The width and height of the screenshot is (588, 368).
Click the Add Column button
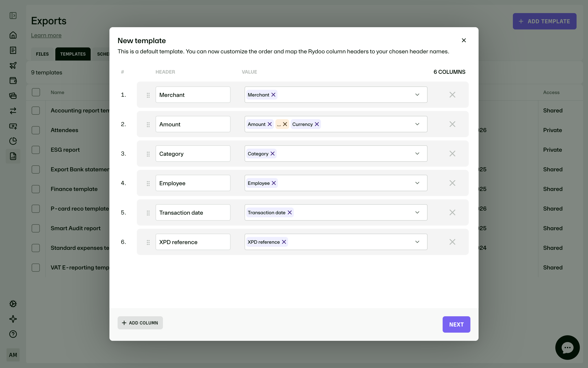[140, 323]
